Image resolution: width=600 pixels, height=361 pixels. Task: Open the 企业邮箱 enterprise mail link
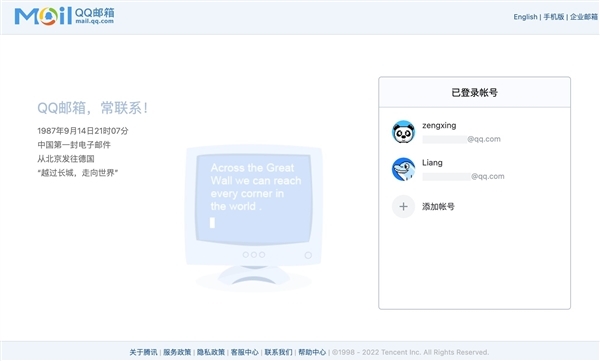click(x=584, y=17)
